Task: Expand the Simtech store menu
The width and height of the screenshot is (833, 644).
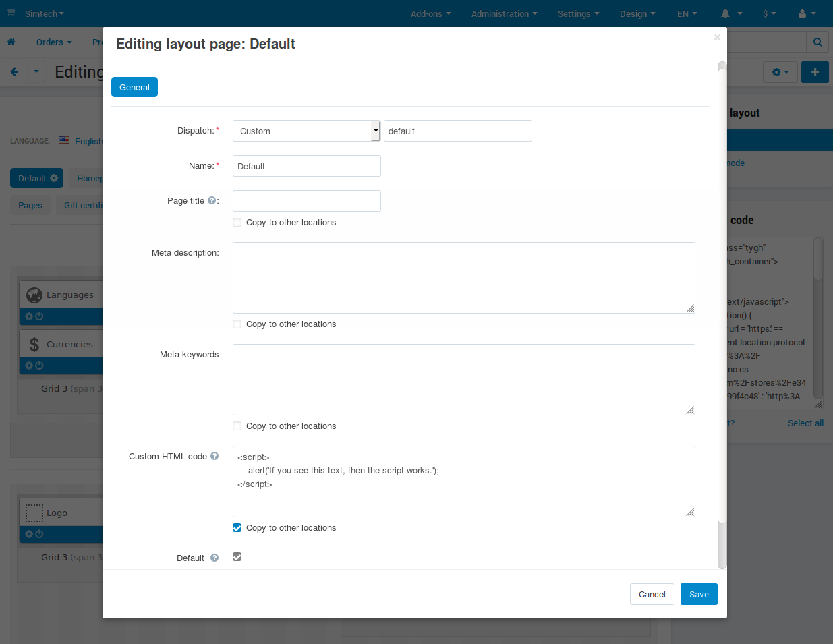Action: [45, 13]
